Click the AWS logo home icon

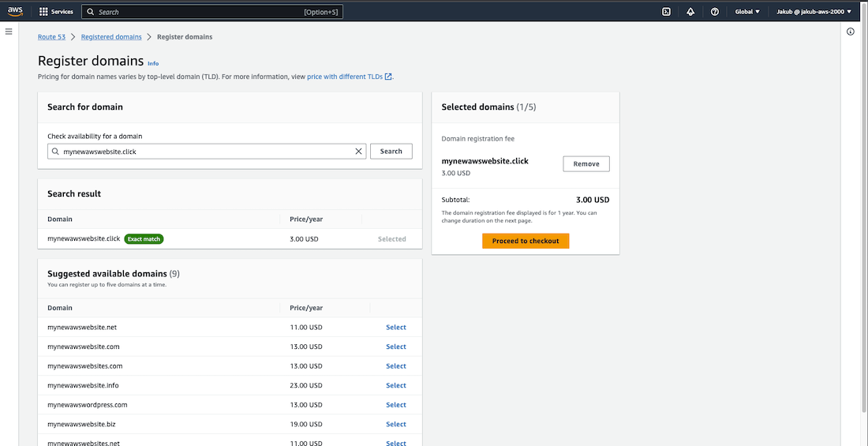pyautogui.click(x=16, y=12)
